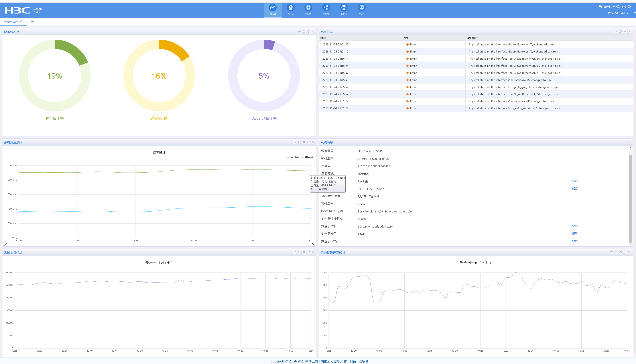
Task: Click 设置 link beside Slot1 主
Action: (574, 181)
